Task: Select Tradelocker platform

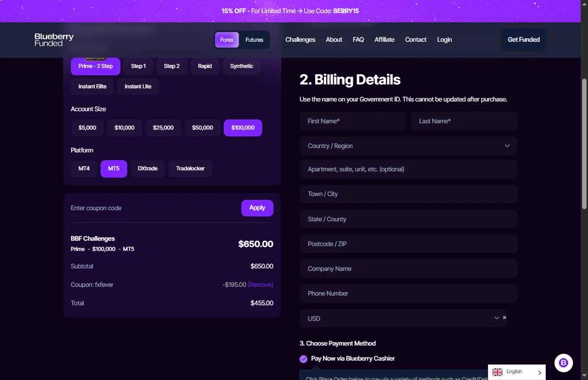Action: 190,168
